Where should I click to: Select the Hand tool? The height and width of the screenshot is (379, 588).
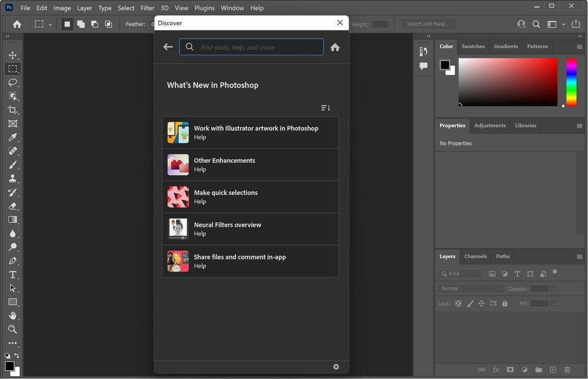(13, 316)
